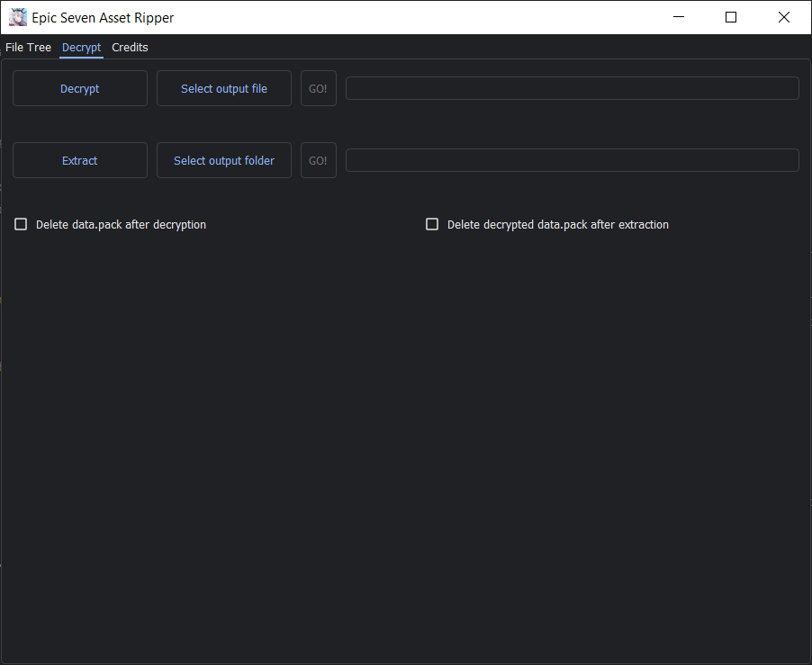
Task: Open the Credits tab
Action: coord(130,47)
